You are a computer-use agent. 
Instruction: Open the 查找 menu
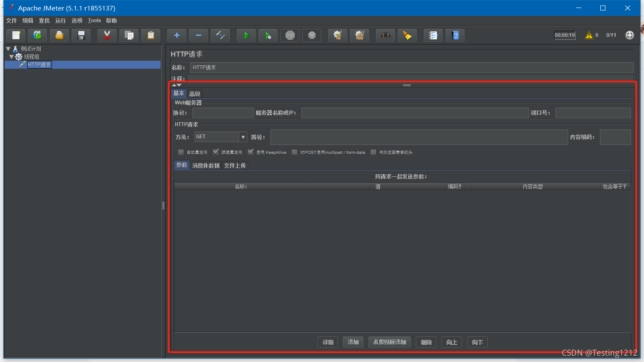tap(44, 21)
